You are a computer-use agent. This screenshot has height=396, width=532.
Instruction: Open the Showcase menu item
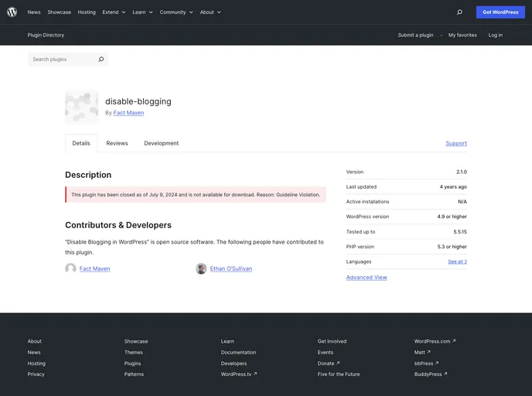tap(59, 12)
